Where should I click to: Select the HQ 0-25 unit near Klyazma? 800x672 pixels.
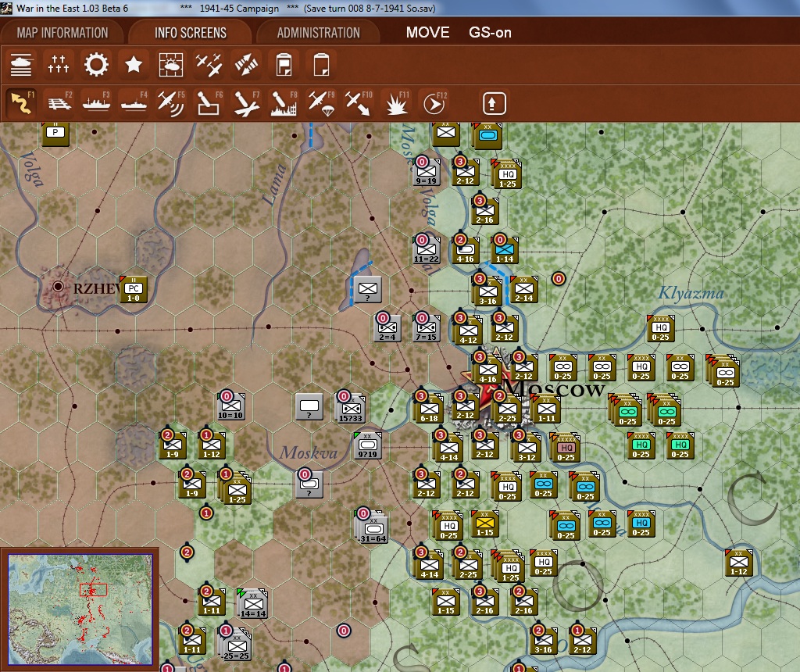click(661, 328)
